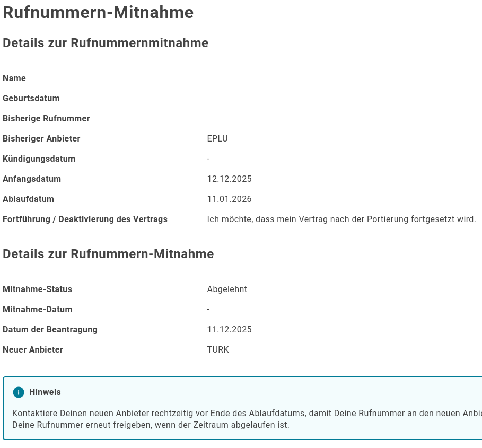The width and height of the screenshot is (482, 448).
Task: Click the provider value 'EPLU'
Action: [217, 138]
